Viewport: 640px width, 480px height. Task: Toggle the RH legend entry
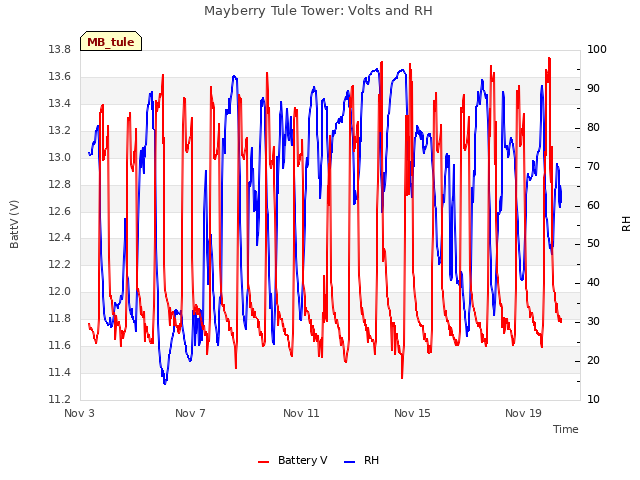[362, 460]
